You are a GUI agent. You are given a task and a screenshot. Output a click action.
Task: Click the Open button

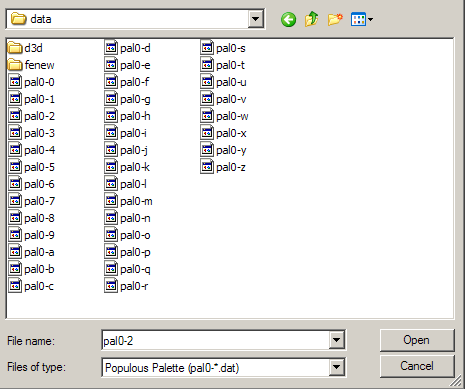[417, 340]
